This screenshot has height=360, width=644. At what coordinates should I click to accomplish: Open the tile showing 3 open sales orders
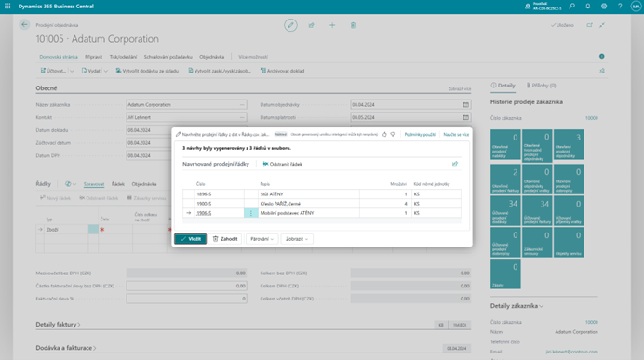pos(569,145)
